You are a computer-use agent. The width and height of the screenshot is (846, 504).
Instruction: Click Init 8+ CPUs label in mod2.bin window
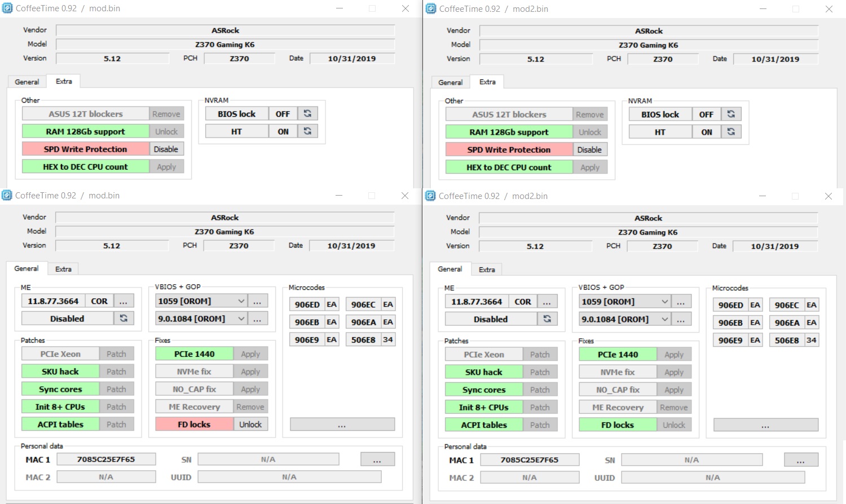[484, 407]
